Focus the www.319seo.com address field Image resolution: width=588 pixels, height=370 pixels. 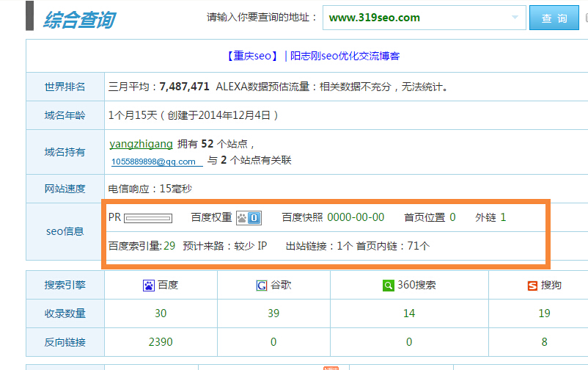424,18
